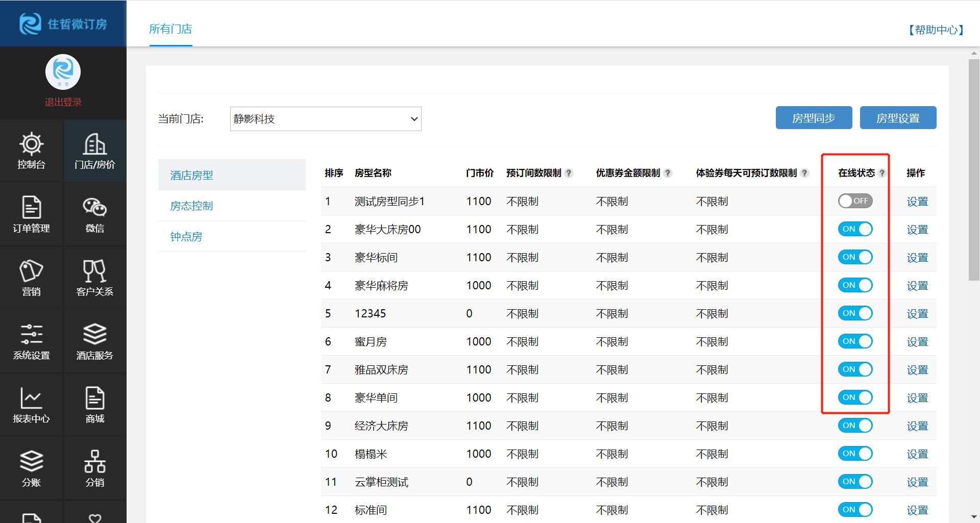Image resolution: width=980 pixels, height=523 pixels.
Task: Open the 【帮助中心】 link
Action: tap(936, 30)
